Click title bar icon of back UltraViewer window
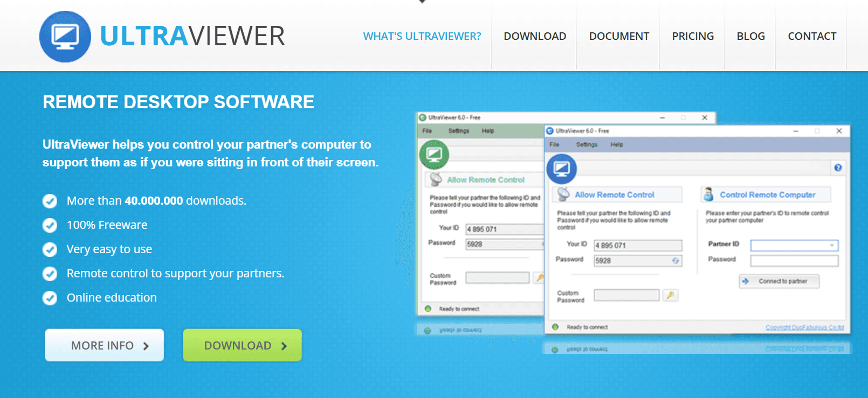Screen dimensions: 868x398 (423, 117)
